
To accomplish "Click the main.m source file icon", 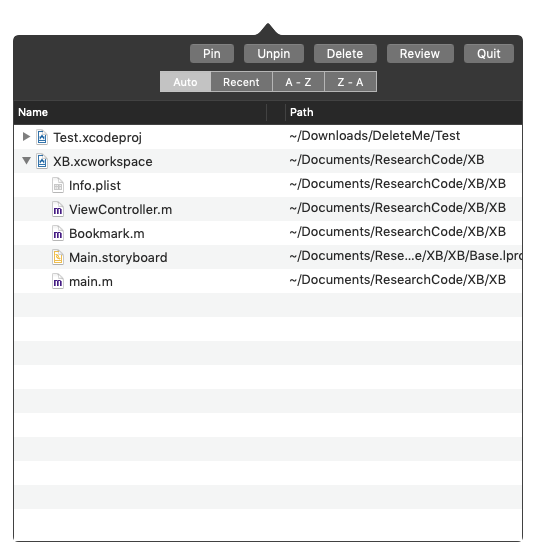I will (x=58, y=281).
